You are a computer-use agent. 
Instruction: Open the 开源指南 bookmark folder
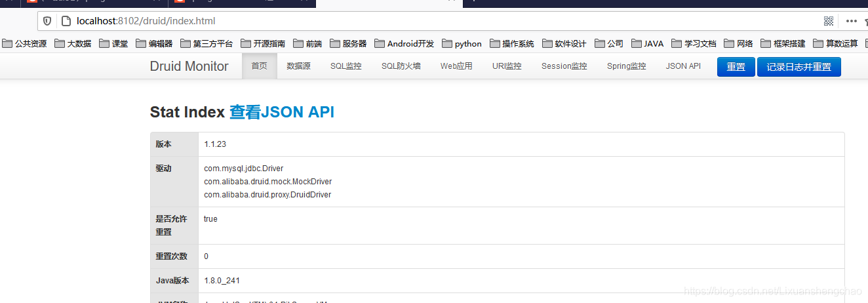(263, 44)
